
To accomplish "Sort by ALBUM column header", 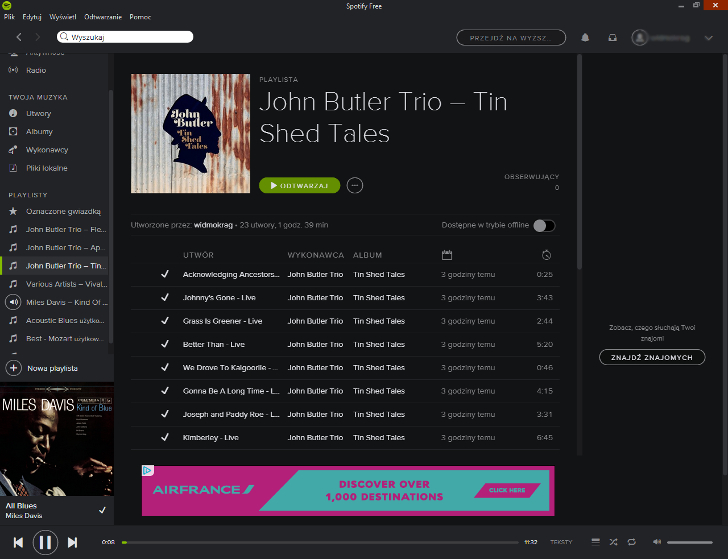I will tap(367, 255).
